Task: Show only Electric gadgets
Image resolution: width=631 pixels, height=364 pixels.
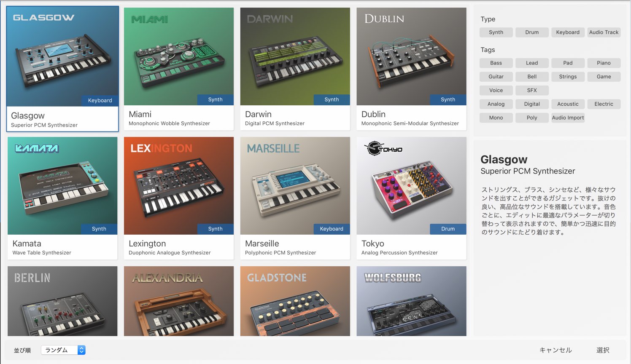Action: pos(604,104)
